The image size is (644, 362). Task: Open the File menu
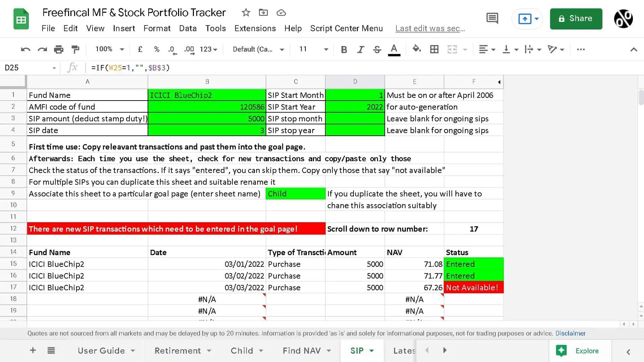(48, 28)
